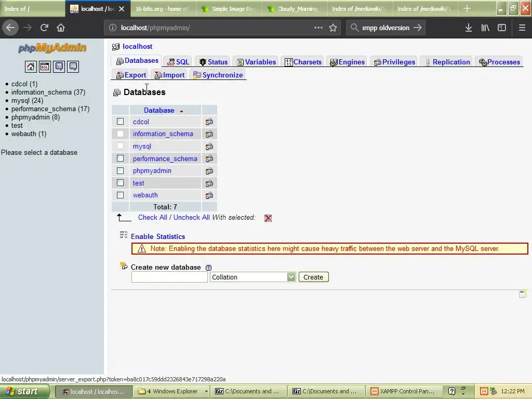Check privileges icon for test database
Screen dimensions: 532x399
click(209, 183)
